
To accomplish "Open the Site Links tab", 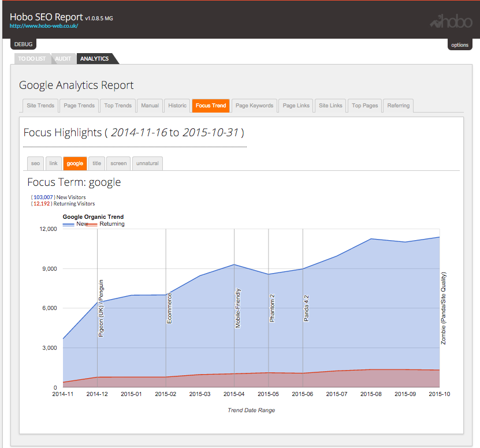I will (330, 106).
